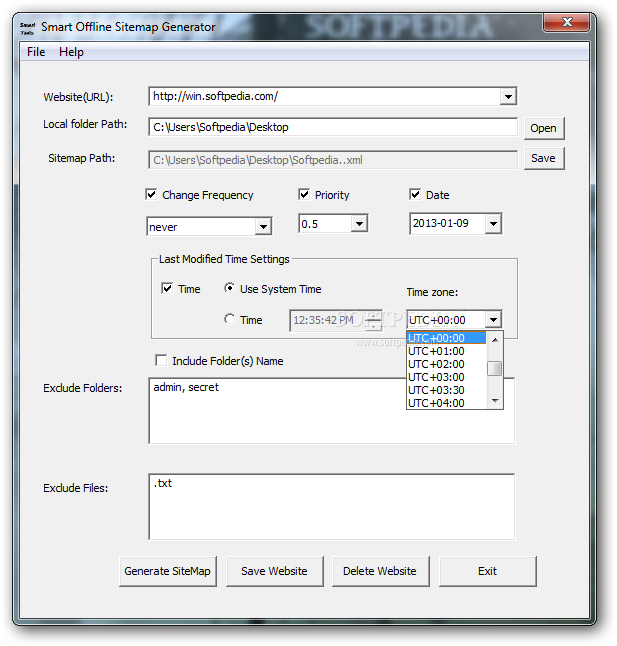This screenshot has height=646, width=617.
Task: Click the Smart Tools app icon in title bar
Action: click(x=28, y=28)
